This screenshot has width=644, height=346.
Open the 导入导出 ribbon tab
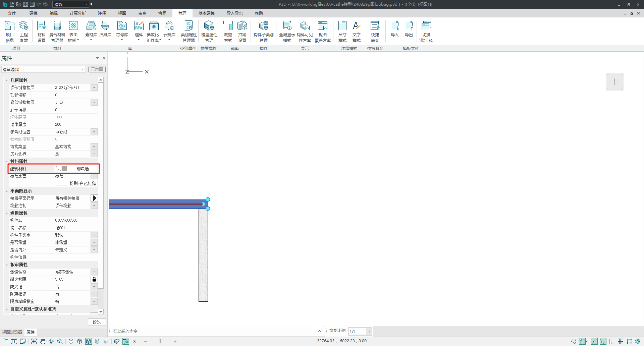[x=234, y=13]
